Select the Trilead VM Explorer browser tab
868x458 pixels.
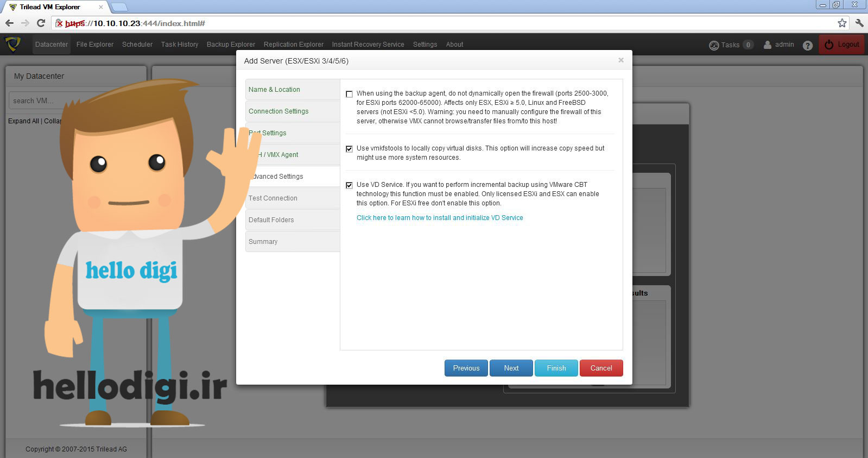click(x=55, y=7)
